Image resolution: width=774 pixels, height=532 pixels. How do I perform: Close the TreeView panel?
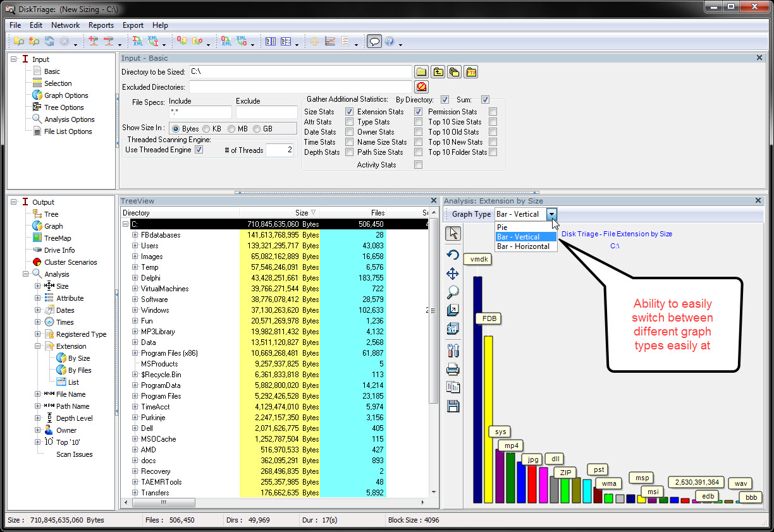click(433, 200)
